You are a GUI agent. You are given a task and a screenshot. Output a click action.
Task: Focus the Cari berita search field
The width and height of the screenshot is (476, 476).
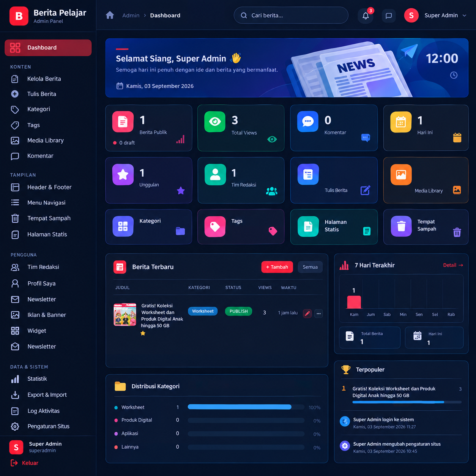pos(291,16)
